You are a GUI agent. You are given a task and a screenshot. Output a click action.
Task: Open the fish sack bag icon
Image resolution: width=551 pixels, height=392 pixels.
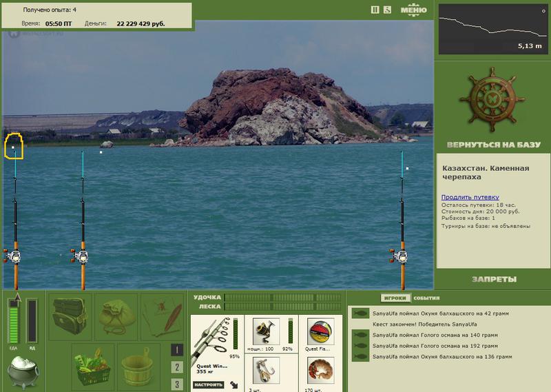[116, 316]
